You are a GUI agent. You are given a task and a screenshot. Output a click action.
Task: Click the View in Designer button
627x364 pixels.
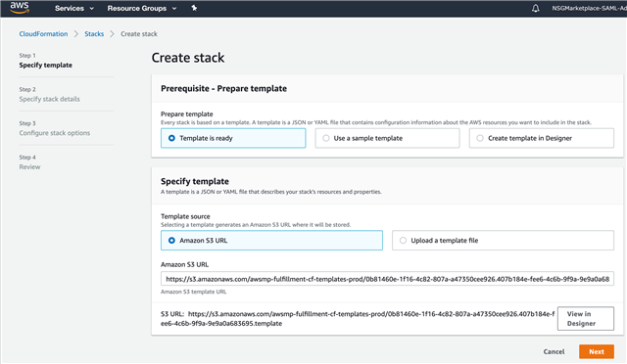(586, 318)
